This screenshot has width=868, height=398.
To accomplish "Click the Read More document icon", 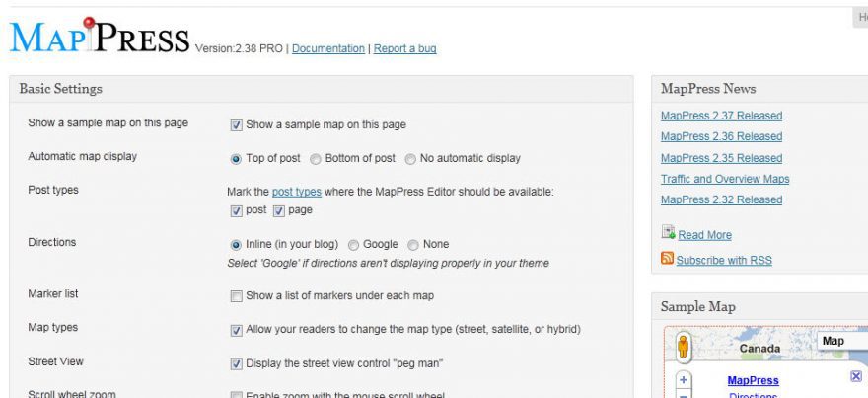I will [668, 232].
